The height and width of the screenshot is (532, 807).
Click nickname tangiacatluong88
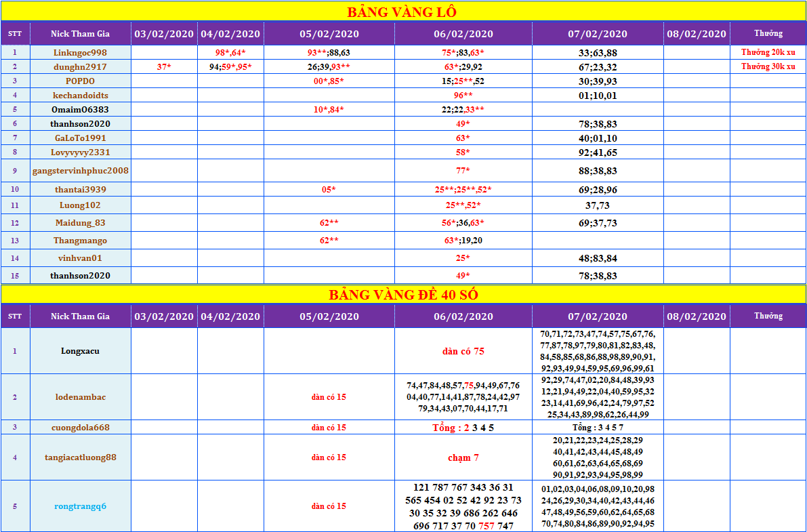(80, 457)
